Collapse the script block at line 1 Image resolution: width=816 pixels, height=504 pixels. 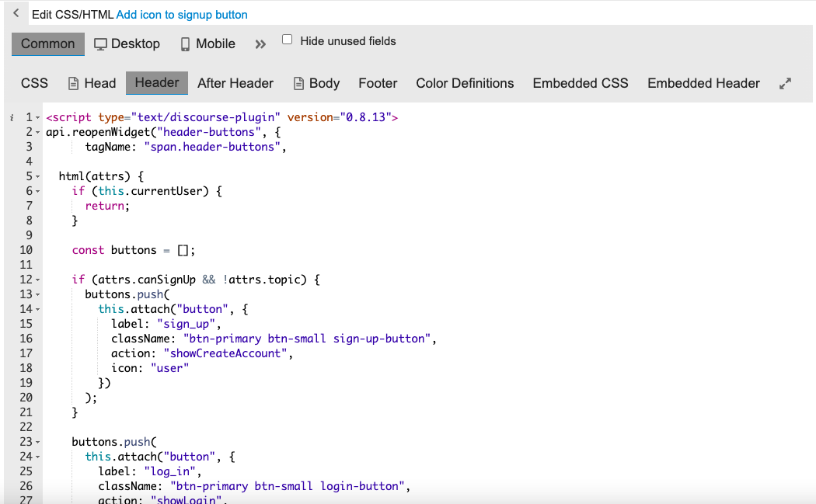tap(38, 117)
